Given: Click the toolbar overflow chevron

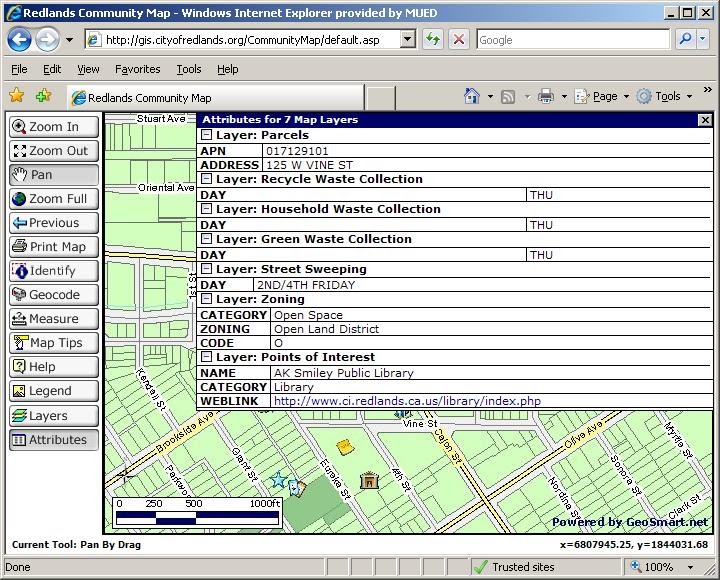Looking at the screenshot, I should click(x=707, y=90).
